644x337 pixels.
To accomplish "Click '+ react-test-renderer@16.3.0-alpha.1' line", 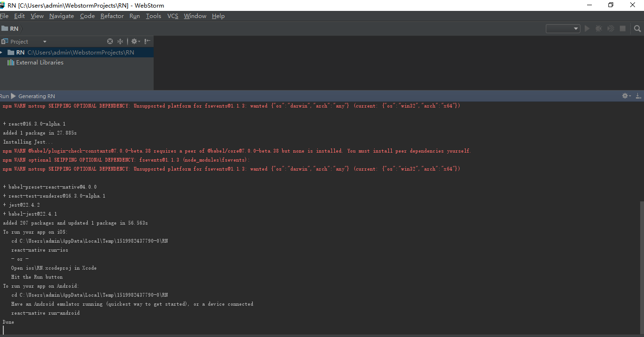I will click(x=54, y=196).
